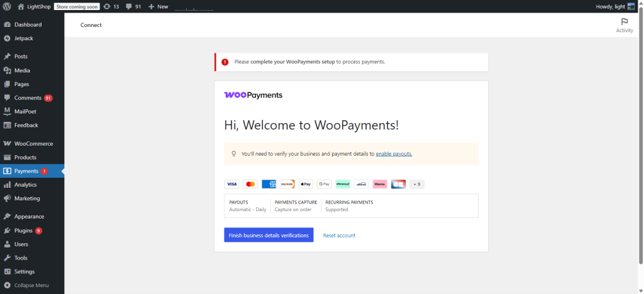This screenshot has height=294, width=644.
Task: Click the Mastercard icon
Action: click(250, 184)
